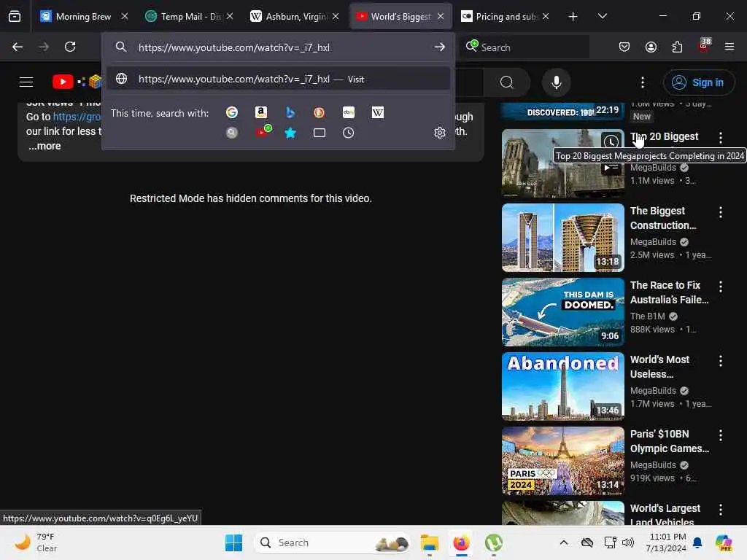Open the Paris 2024 video thumbnail
The image size is (747, 560).
(x=562, y=461)
